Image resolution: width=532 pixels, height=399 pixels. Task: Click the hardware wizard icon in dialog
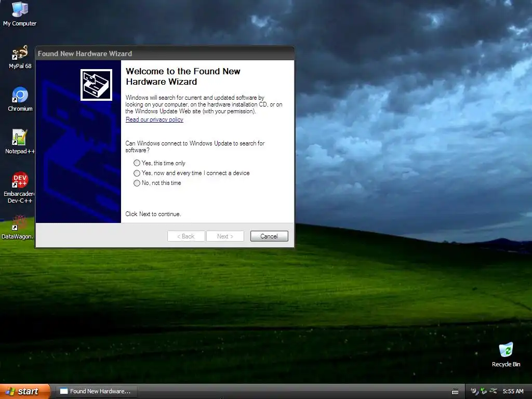(96, 85)
